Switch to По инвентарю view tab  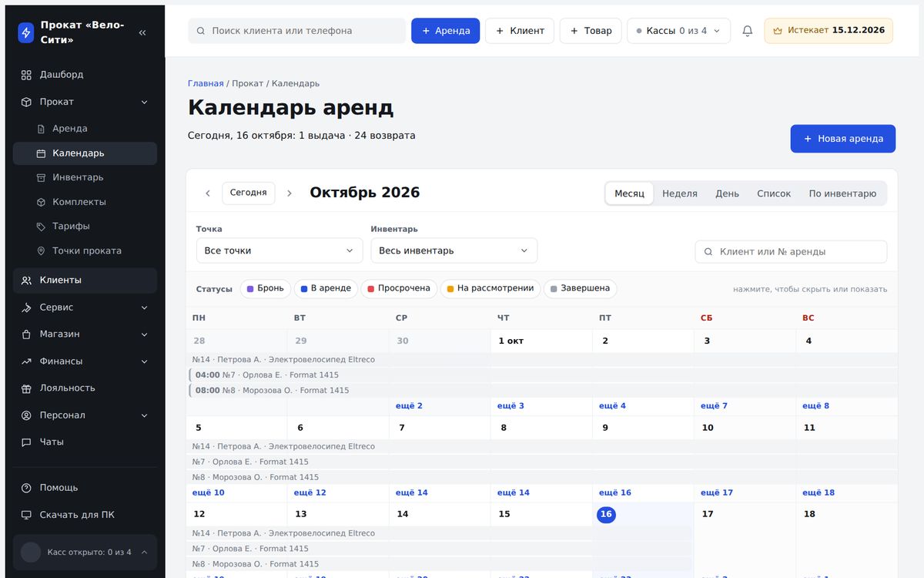842,193
